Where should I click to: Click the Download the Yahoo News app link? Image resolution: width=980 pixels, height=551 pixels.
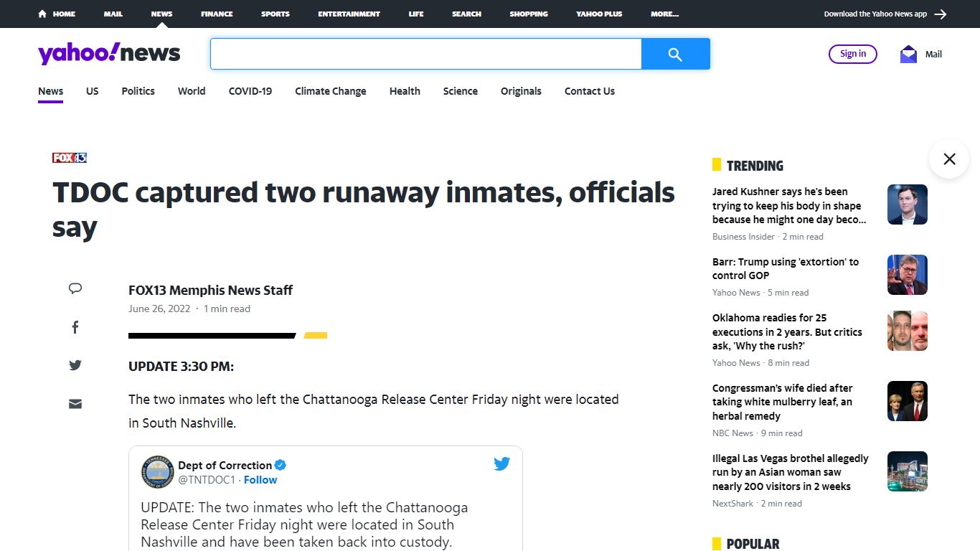[x=875, y=14]
